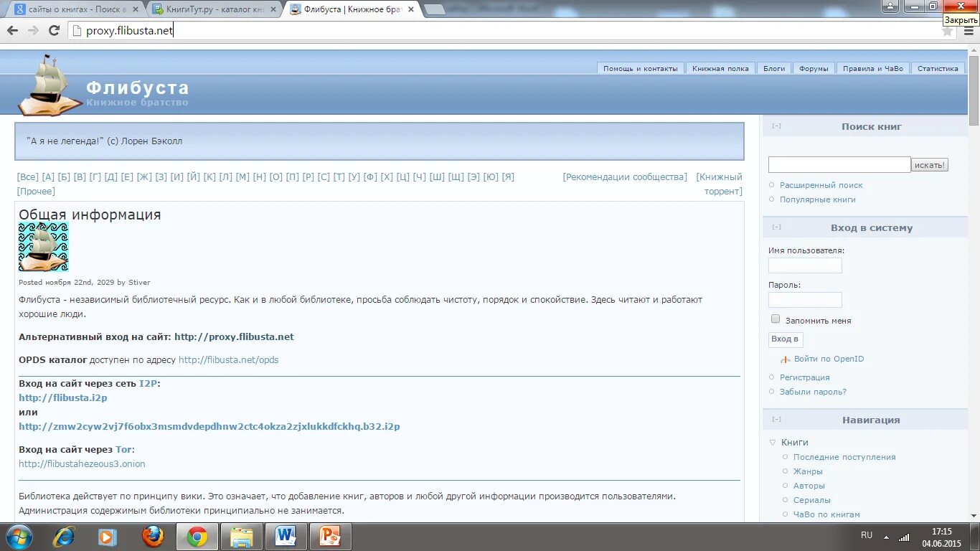Viewport: 980px width, 551px height.
Task: Open the [Прочее] index link
Action: tap(36, 192)
